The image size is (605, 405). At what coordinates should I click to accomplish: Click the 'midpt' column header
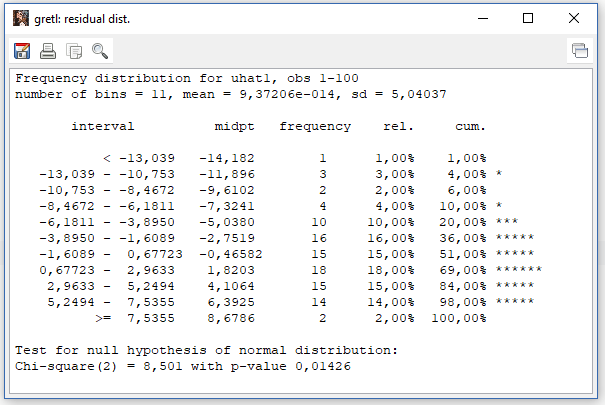(234, 127)
